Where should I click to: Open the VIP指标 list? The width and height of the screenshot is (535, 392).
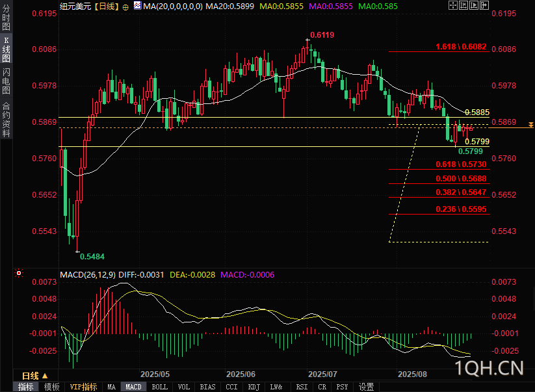point(84,387)
